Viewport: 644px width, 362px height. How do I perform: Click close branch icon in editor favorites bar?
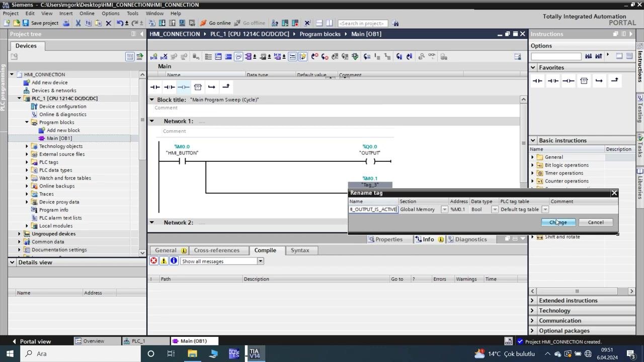226,87
